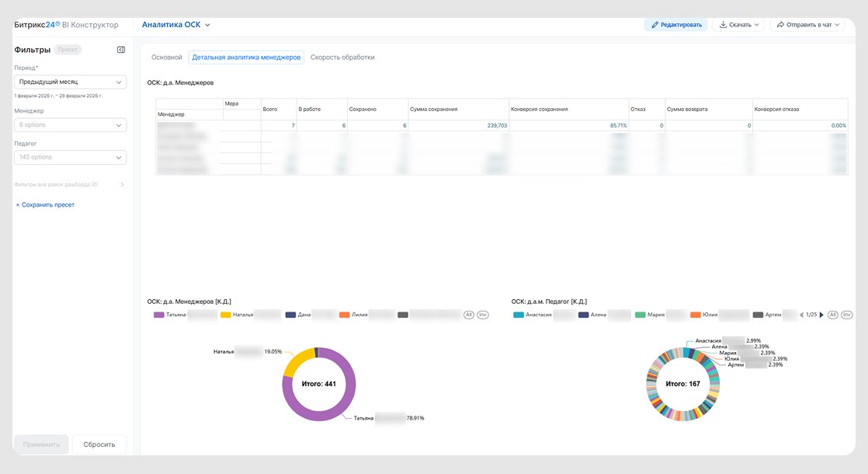This screenshot has width=868, height=474.
Task: Click the next legend page arrow
Action: click(x=821, y=315)
